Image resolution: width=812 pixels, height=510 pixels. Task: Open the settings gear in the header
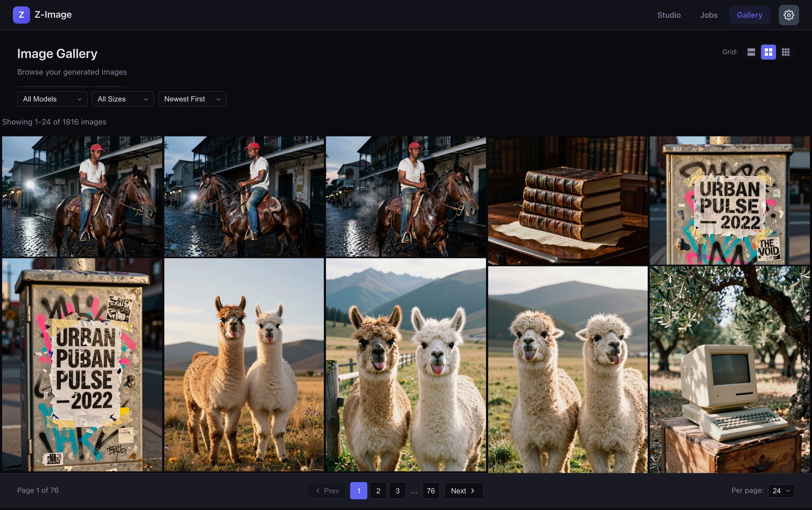[789, 15]
